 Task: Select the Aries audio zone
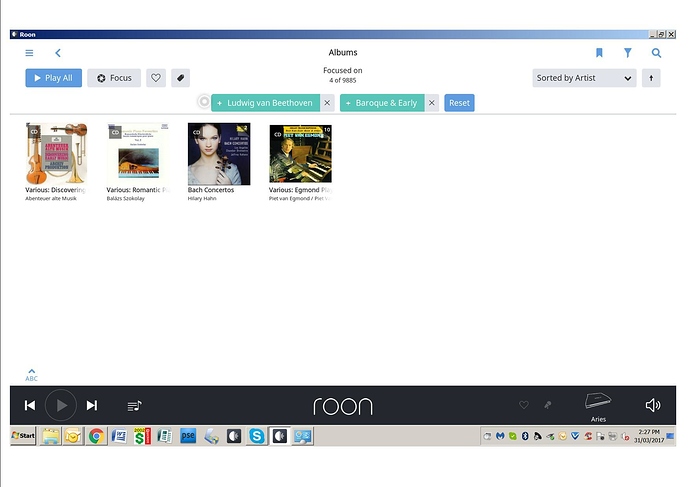pyautogui.click(x=598, y=407)
